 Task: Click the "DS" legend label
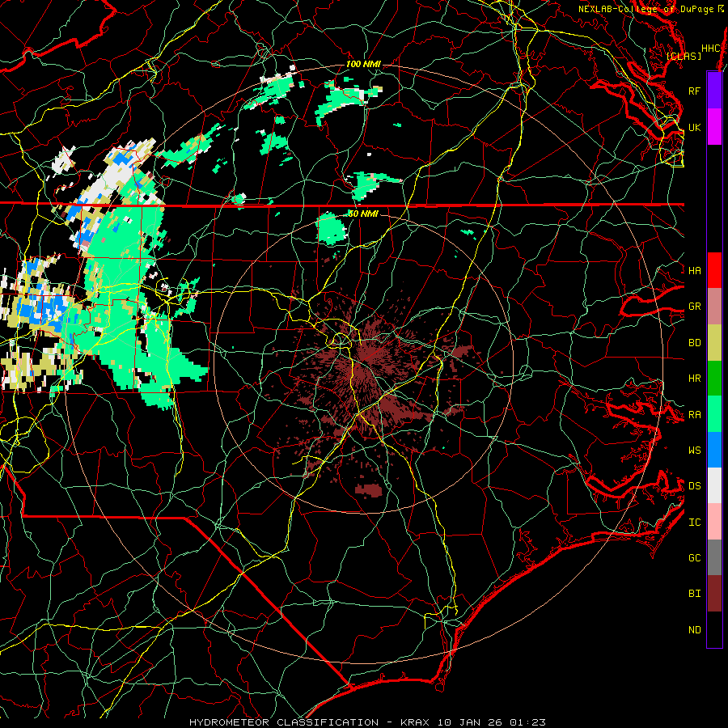click(x=695, y=486)
